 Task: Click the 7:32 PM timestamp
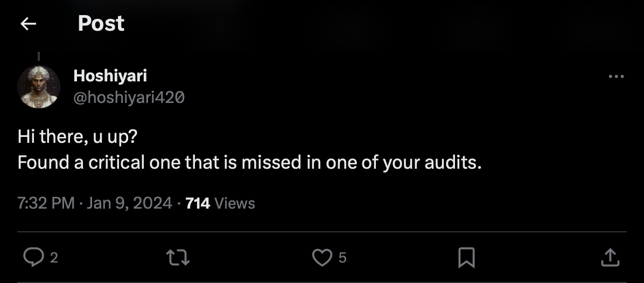pyautogui.click(x=46, y=203)
